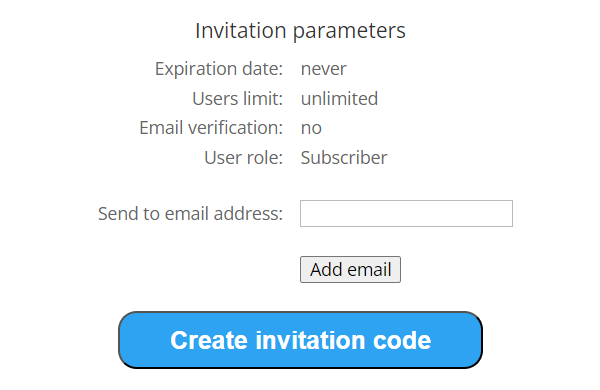This screenshot has width=600, height=390.
Task: Click the Create invitation code button
Action: 300,340
